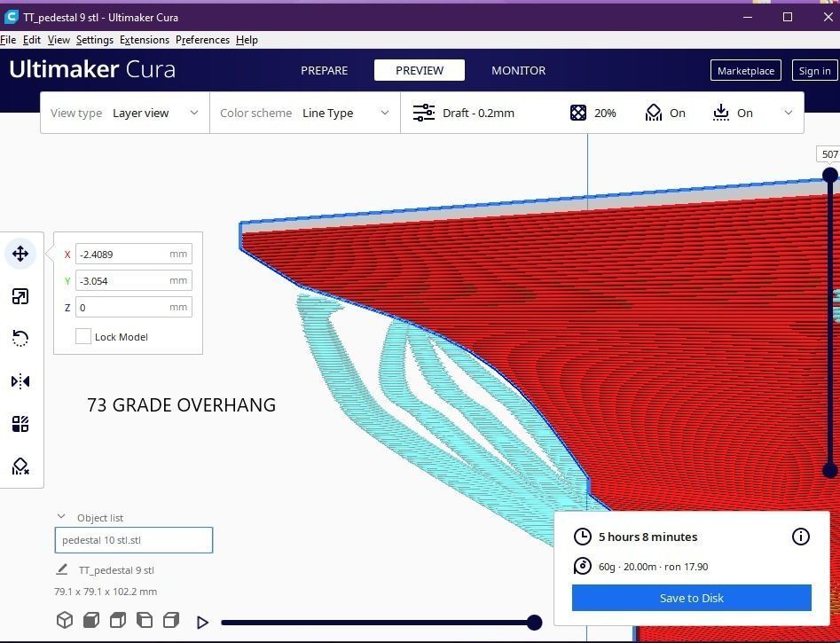840x643 pixels.
Task: Open the Color scheme dropdown
Action: click(x=305, y=113)
